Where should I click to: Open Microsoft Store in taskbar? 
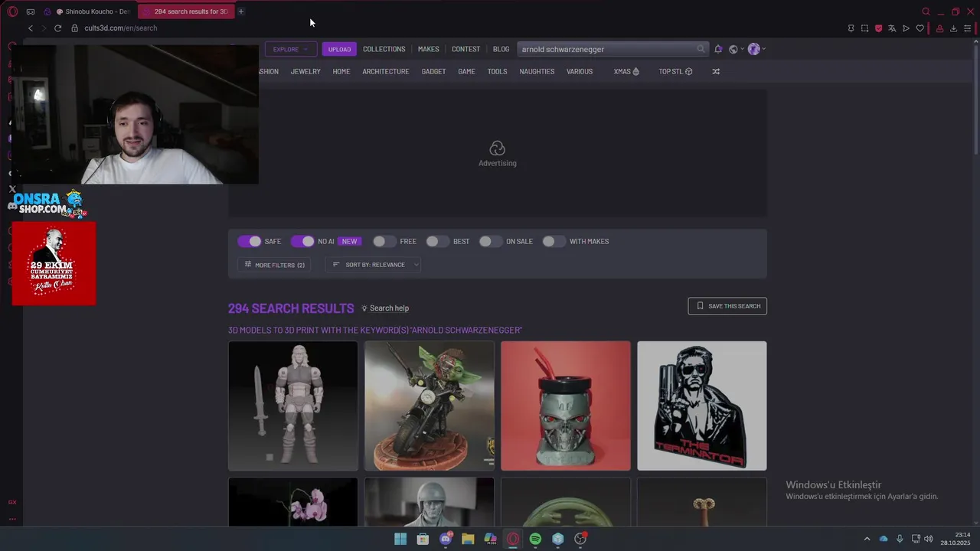pos(423,539)
